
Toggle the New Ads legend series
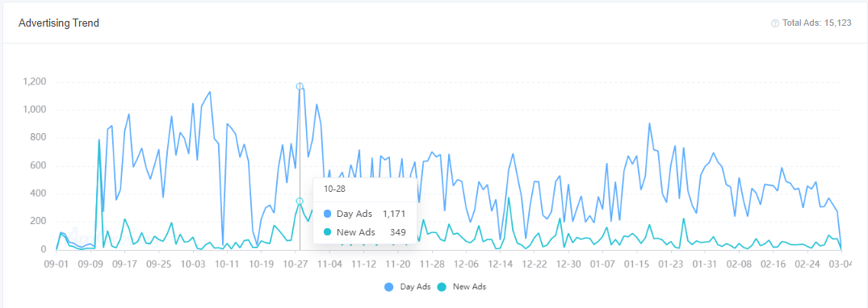pos(461,286)
